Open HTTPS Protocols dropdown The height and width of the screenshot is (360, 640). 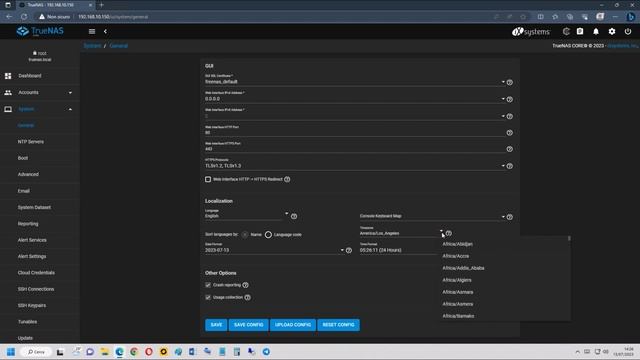[503, 166]
